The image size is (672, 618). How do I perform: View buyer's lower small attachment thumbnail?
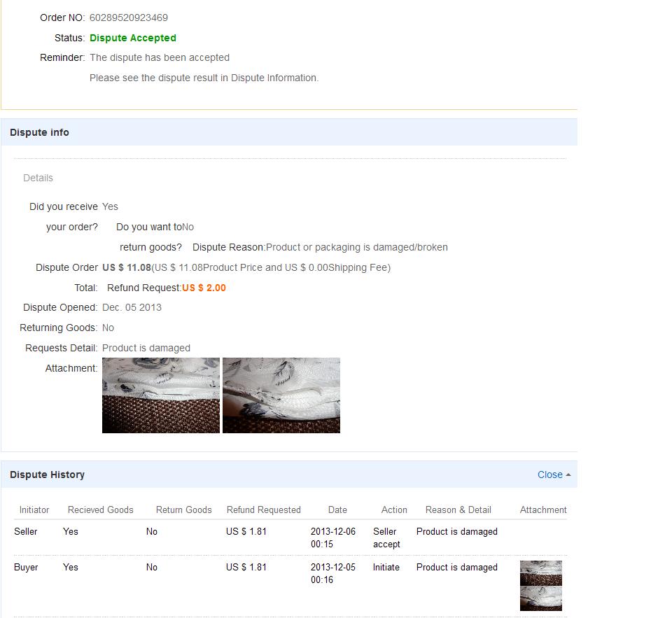[540, 598]
